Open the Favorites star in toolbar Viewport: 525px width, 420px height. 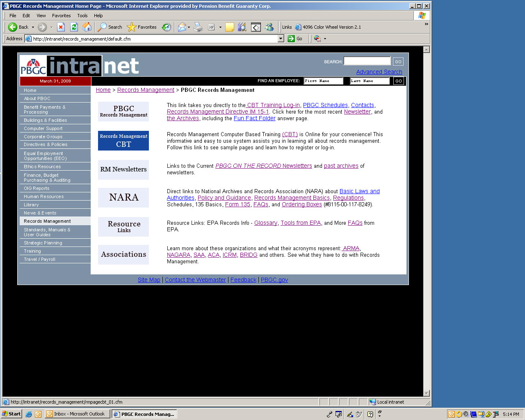[x=142, y=27]
